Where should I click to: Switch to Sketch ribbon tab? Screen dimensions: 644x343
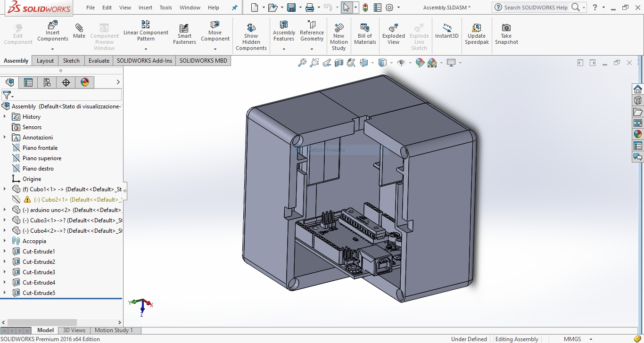pyautogui.click(x=71, y=60)
